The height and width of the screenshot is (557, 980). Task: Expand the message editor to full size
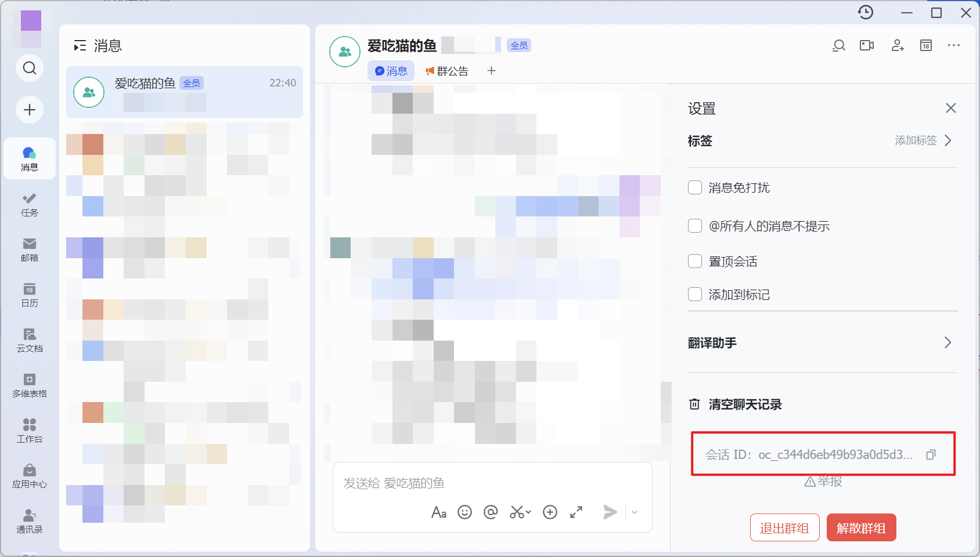(x=576, y=512)
